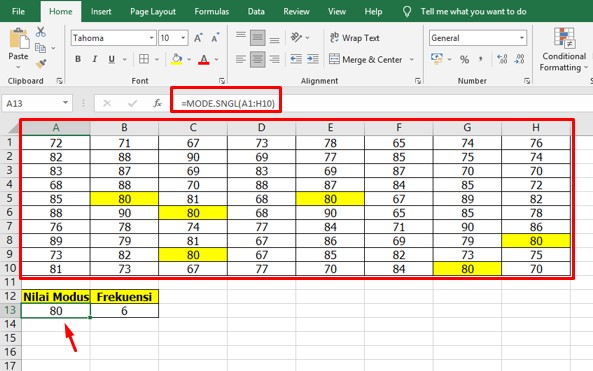Select the Frekuensi header cell
The image size is (593, 371).
tap(124, 297)
